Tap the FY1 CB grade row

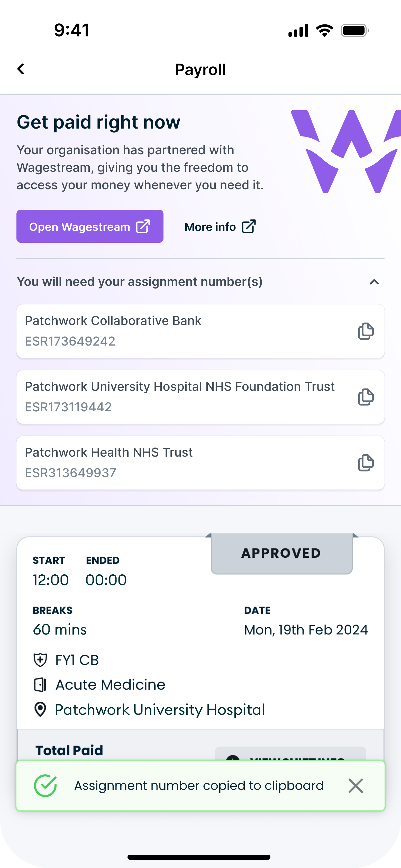[77, 660]
